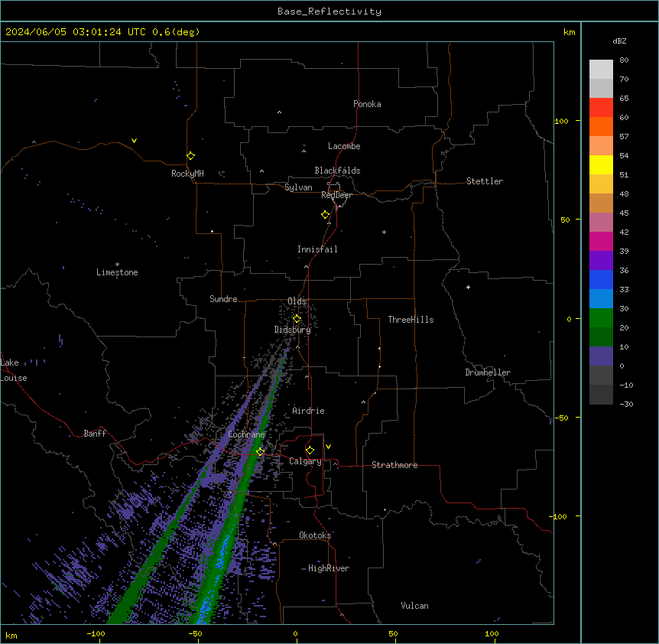This screenshot has width=659, height=644.
Task: Click the Innisfail city label
Action: tap(317, 249)
